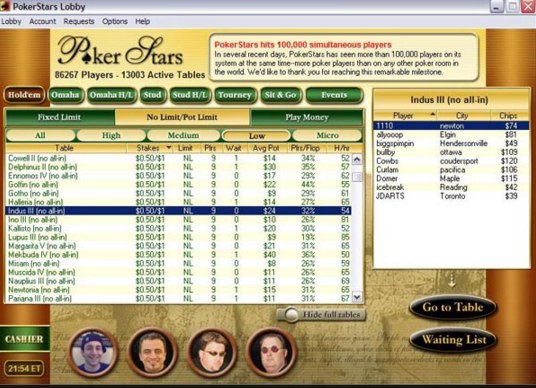Sort player list by City header
536x388 pixels.
pos(462,116)
